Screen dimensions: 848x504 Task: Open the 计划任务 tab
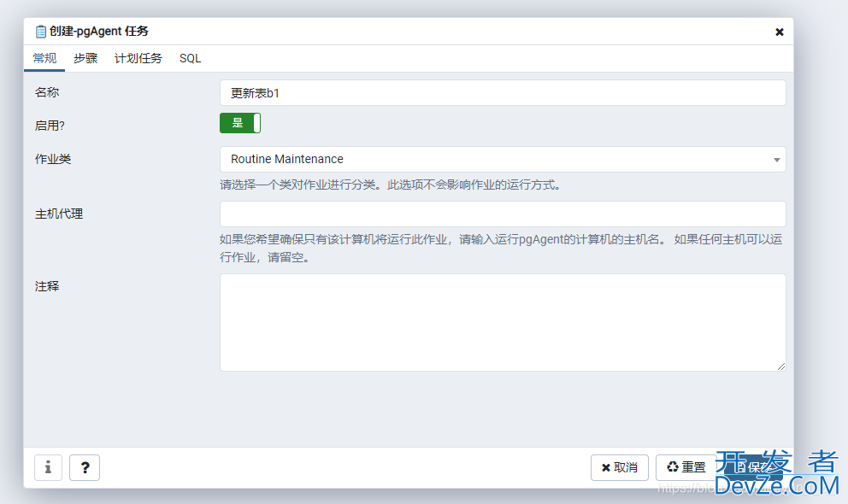pos(138,58)
